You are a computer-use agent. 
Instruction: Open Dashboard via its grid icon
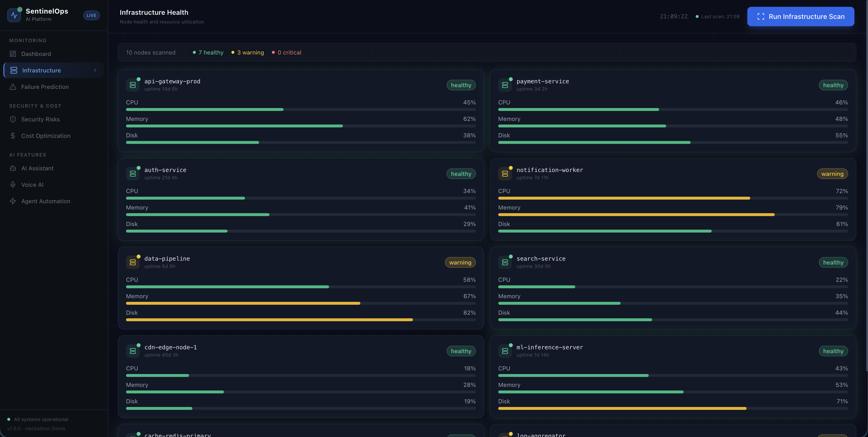pos(13,54)
